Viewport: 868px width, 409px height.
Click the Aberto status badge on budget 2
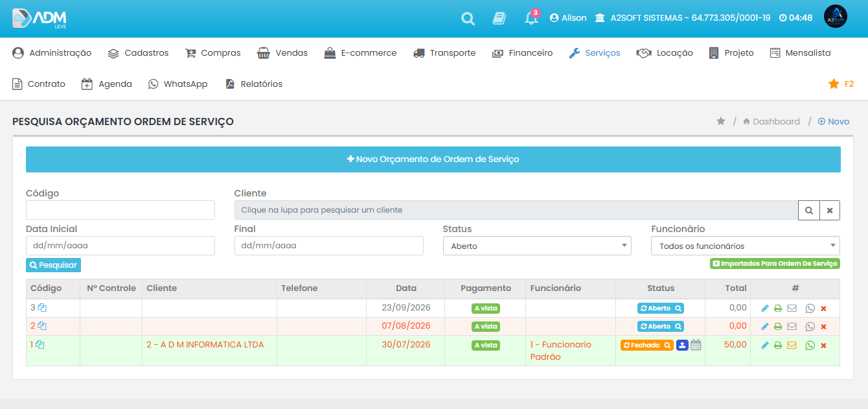pos(661,327)
